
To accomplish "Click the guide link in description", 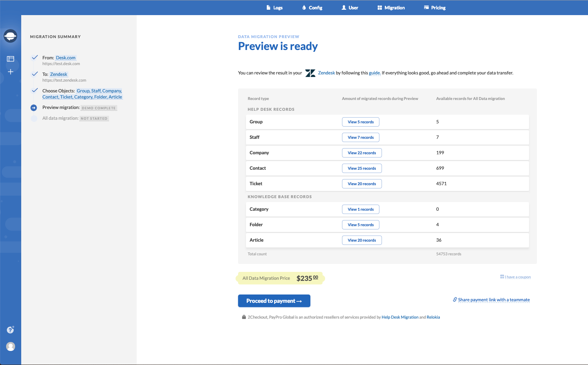I will [374, 73].
